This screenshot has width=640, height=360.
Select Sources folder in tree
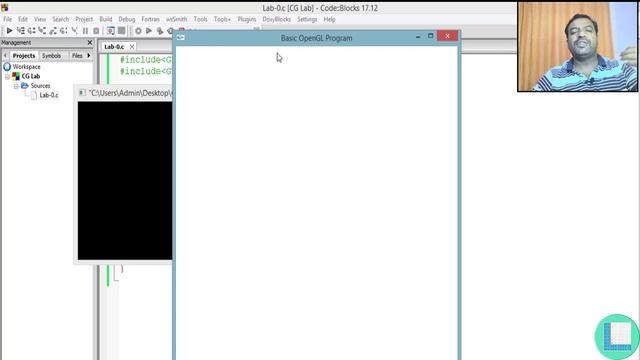[x=40, y=86]
